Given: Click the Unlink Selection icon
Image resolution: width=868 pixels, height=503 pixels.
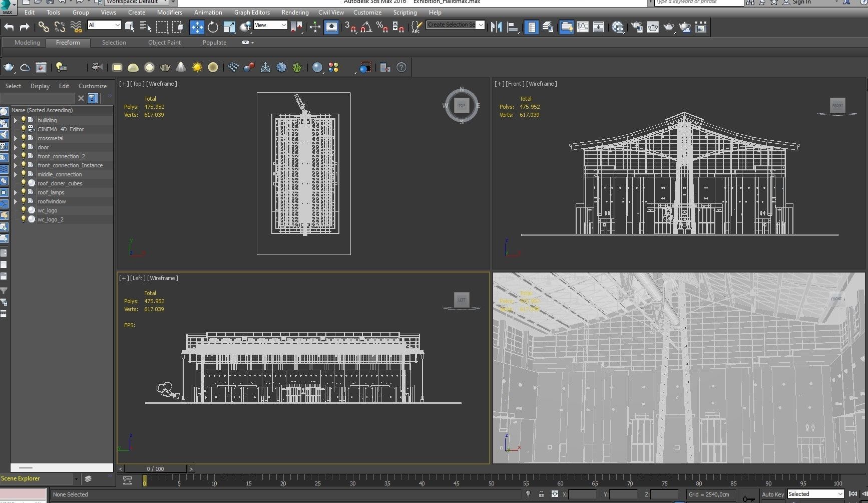Looking at the screenshot, I should (x=60, y=27).
